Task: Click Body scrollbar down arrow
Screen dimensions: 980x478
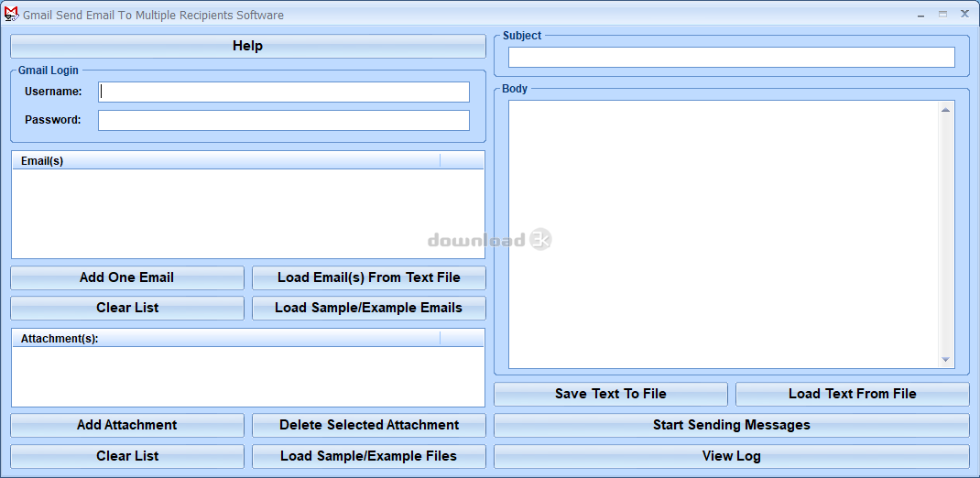Action: [x=945, y=359]
